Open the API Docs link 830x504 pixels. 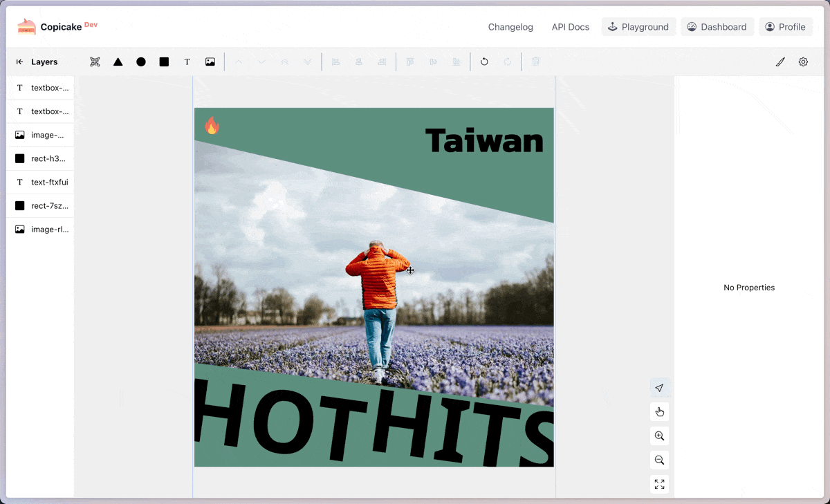pos(571,27)
